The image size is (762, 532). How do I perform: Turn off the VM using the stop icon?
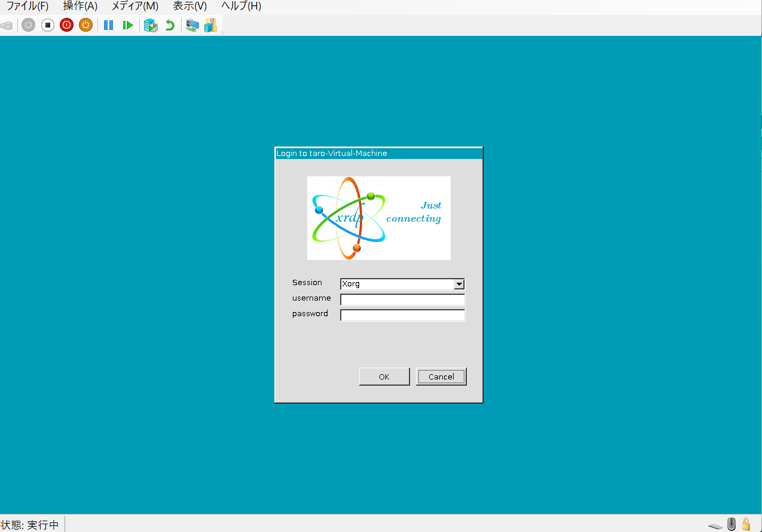click(47, 25)
